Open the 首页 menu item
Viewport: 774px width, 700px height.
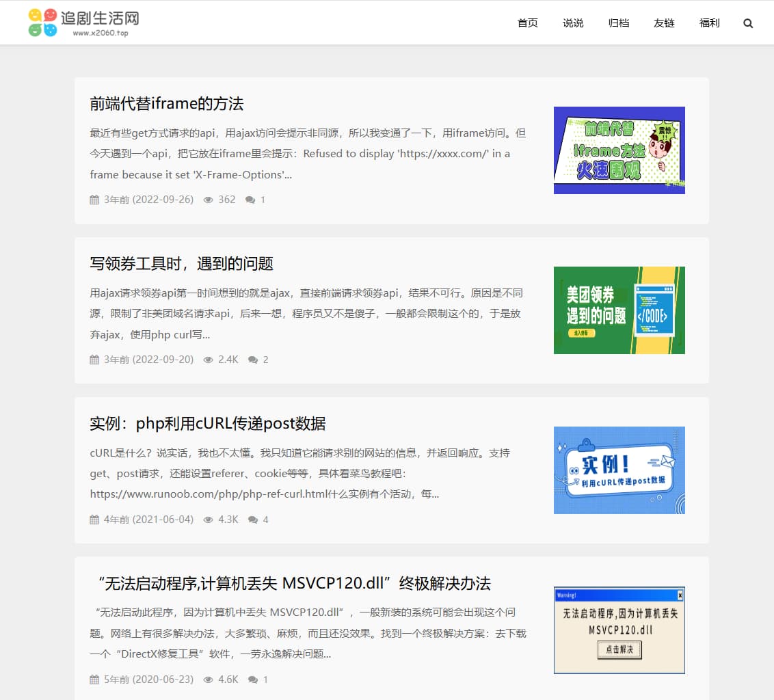pos(527,23)
